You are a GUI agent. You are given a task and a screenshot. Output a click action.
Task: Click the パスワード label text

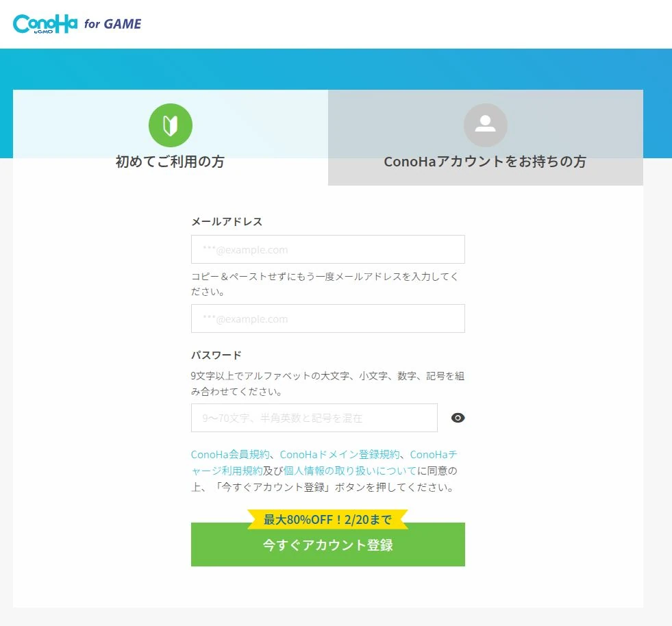click(216, 355)
